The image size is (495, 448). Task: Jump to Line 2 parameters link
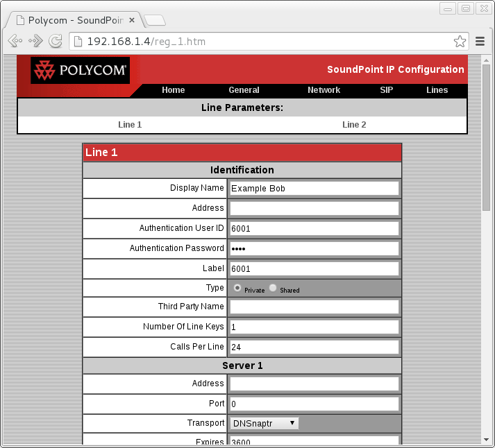click(x=354, y=125)
